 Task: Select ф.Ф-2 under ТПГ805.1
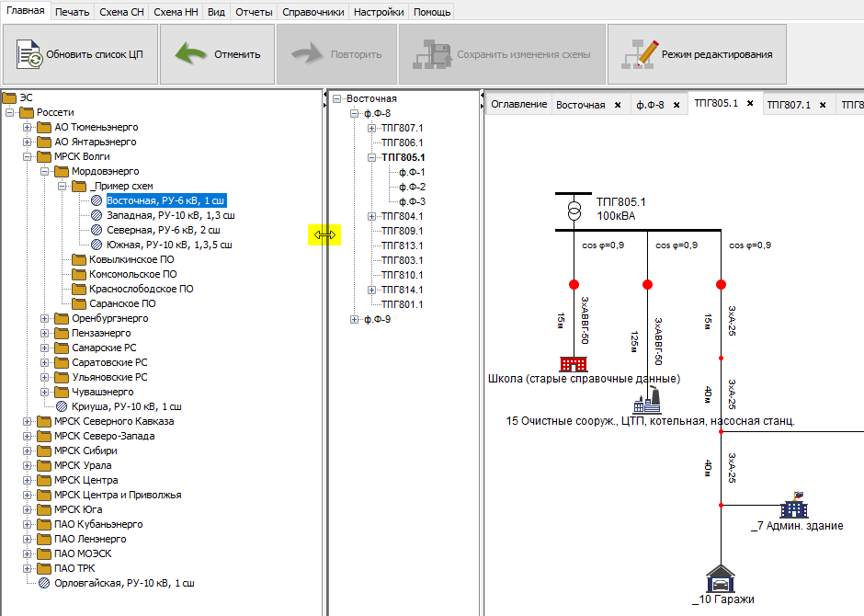click(412, 187)
